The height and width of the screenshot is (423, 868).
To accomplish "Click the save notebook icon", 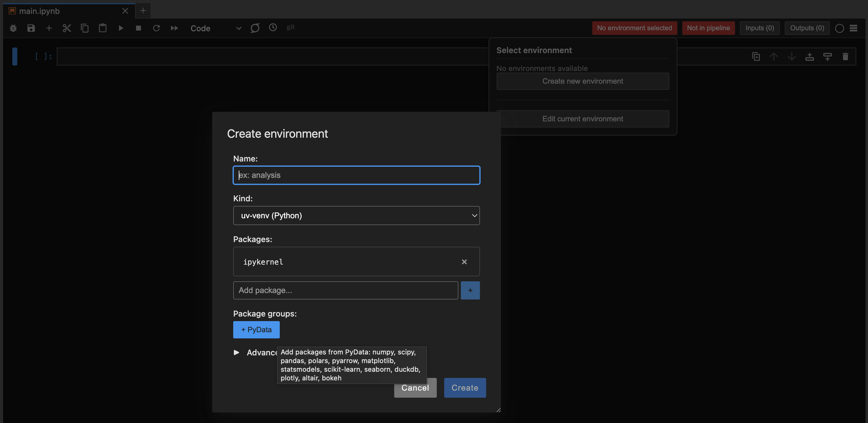I will (x=31, y=28).
